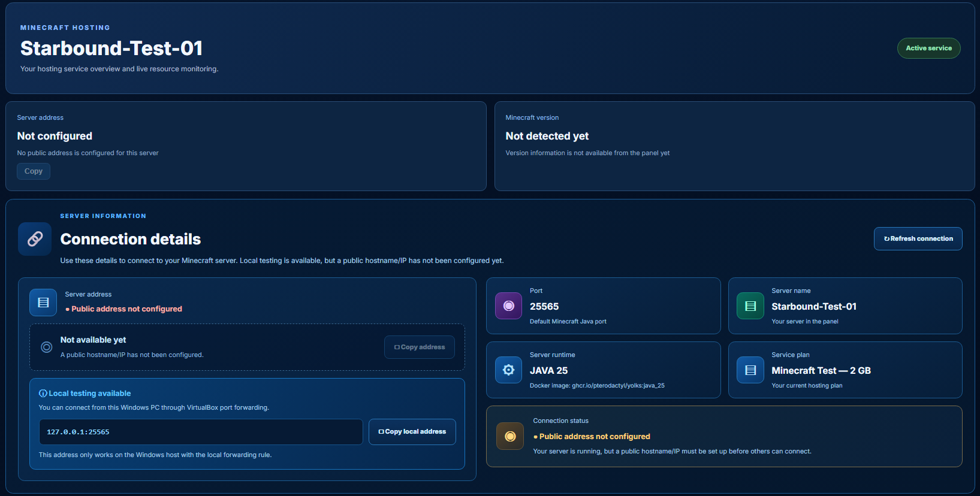Click the circle icon beside Not available yet

pos(46,347)
